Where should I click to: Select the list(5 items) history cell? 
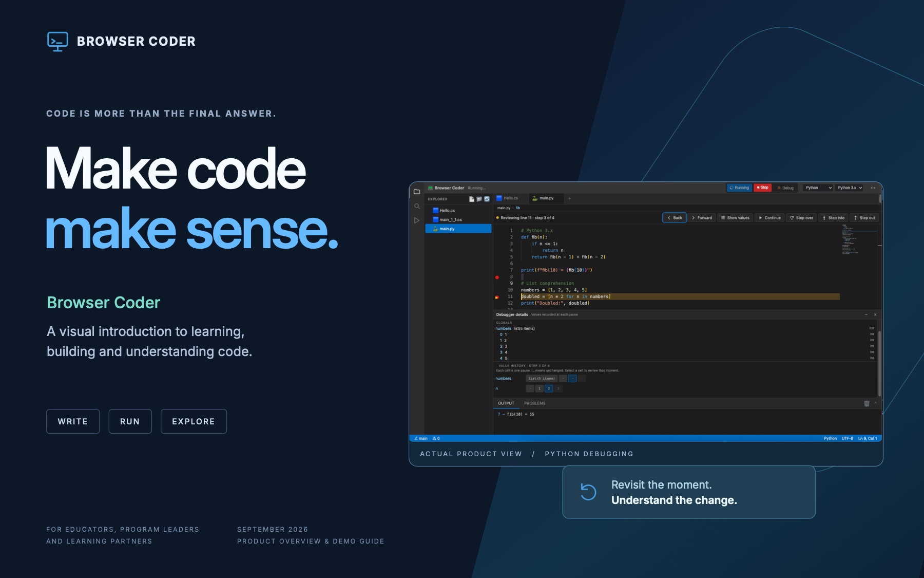542,379
